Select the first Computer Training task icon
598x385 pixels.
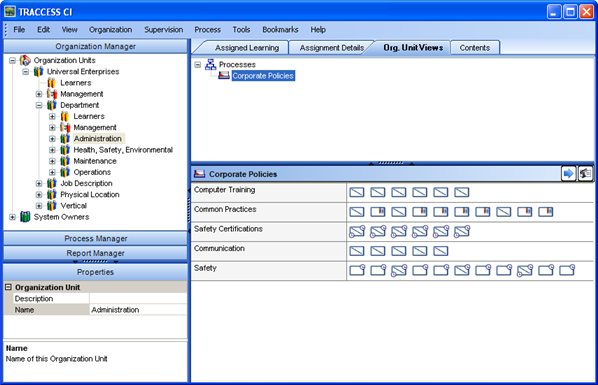pos(357,192)
